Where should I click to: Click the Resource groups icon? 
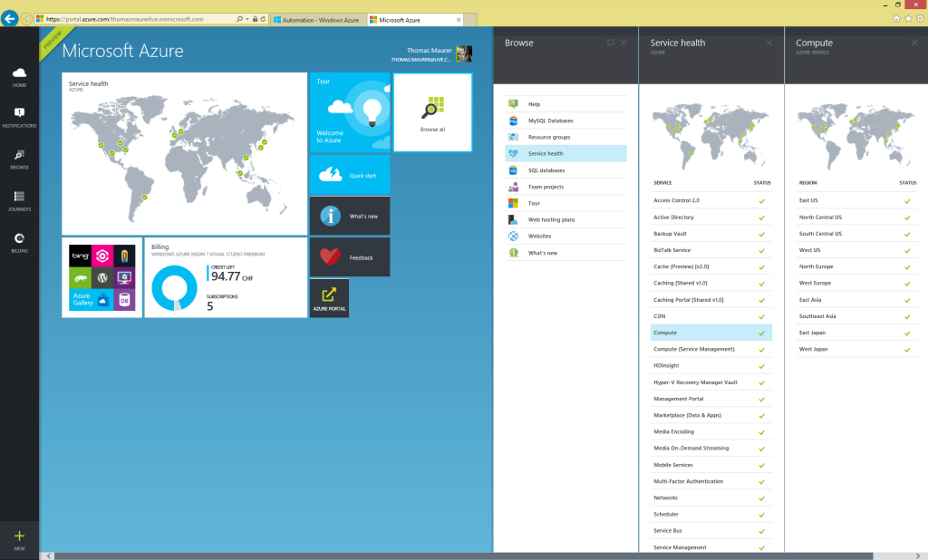point(513,138)
